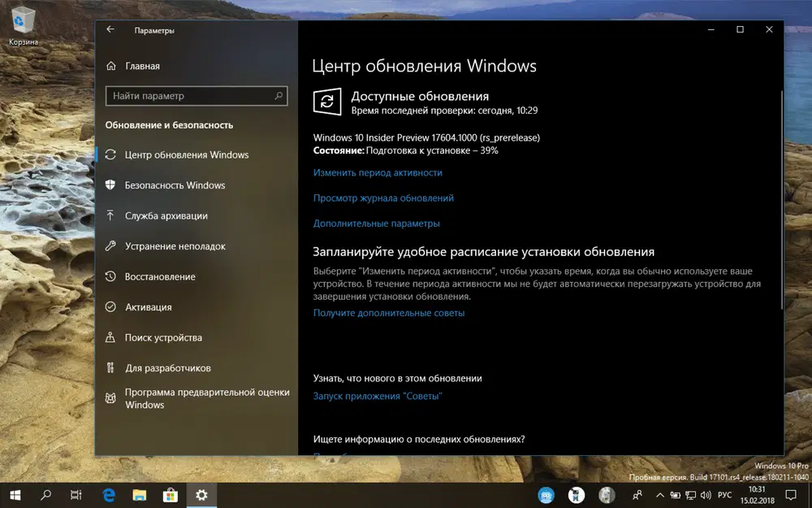Select Центр обновления Windows in sidebar
Screen dimensions: 812x508
197,154
